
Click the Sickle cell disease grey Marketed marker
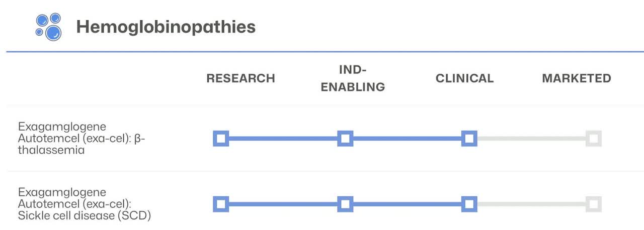tap(593, 204)
